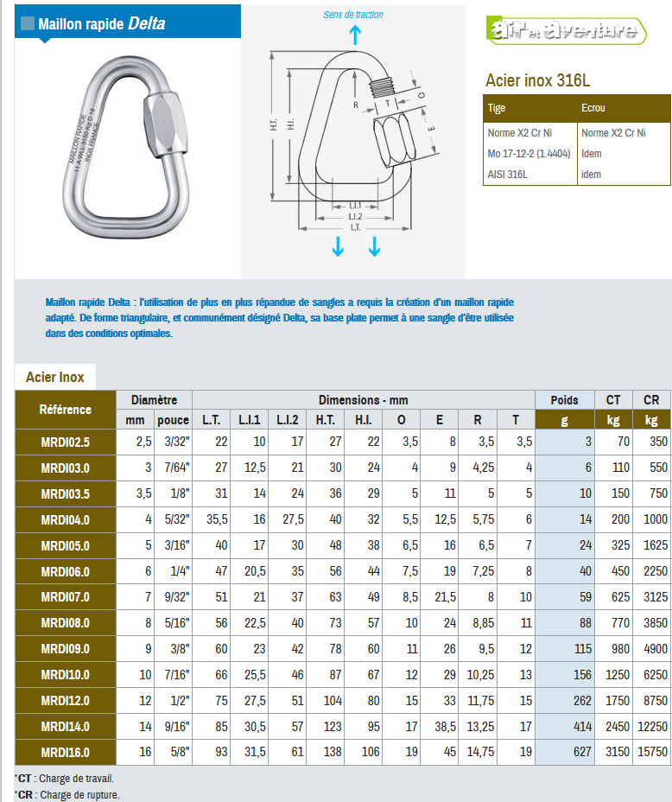Select reference MRDI03.5
The image size is (672, 802).
coord(66,494)
